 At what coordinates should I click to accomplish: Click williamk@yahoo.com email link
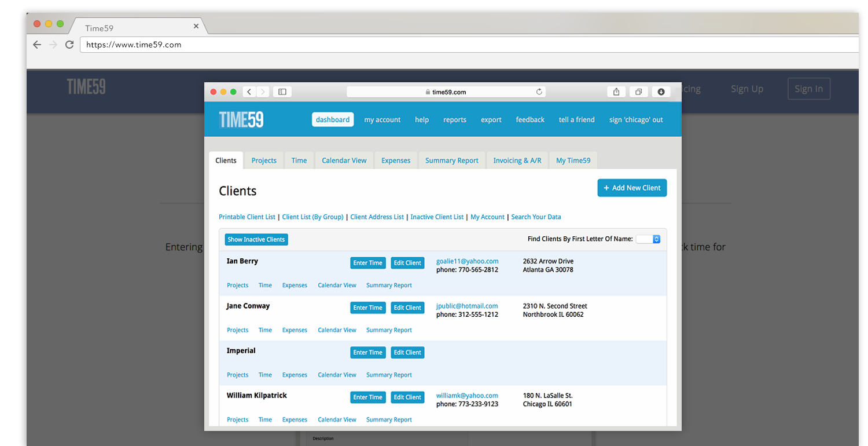click(x=467, y=396)
